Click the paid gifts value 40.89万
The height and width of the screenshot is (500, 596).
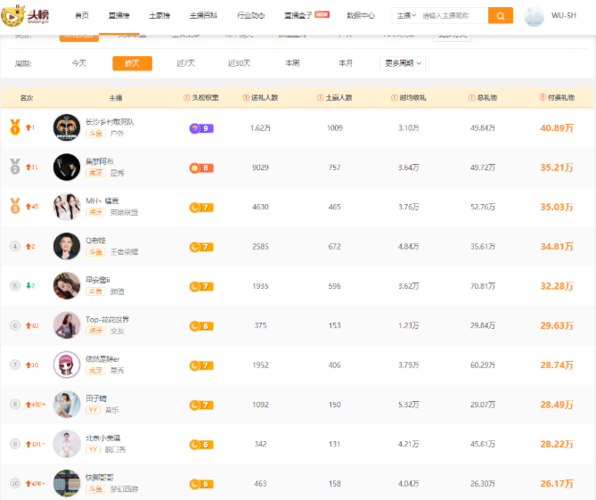point(557,128)
